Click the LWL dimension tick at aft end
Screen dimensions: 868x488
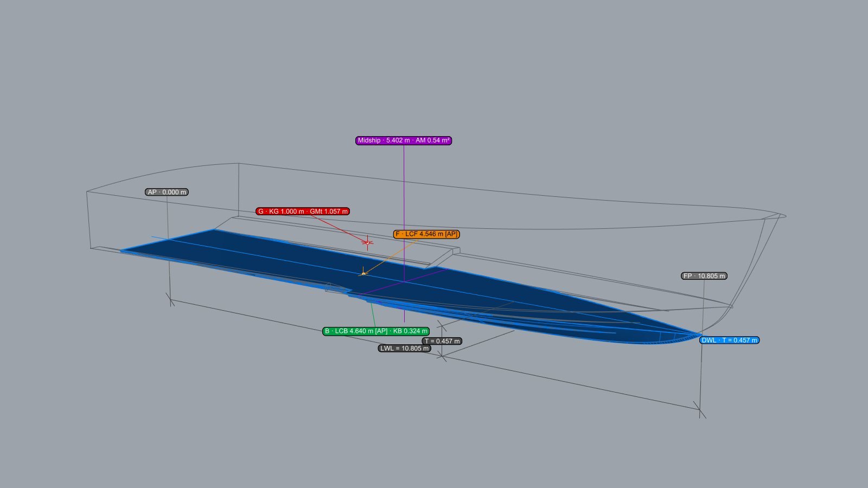pos(171,299)
